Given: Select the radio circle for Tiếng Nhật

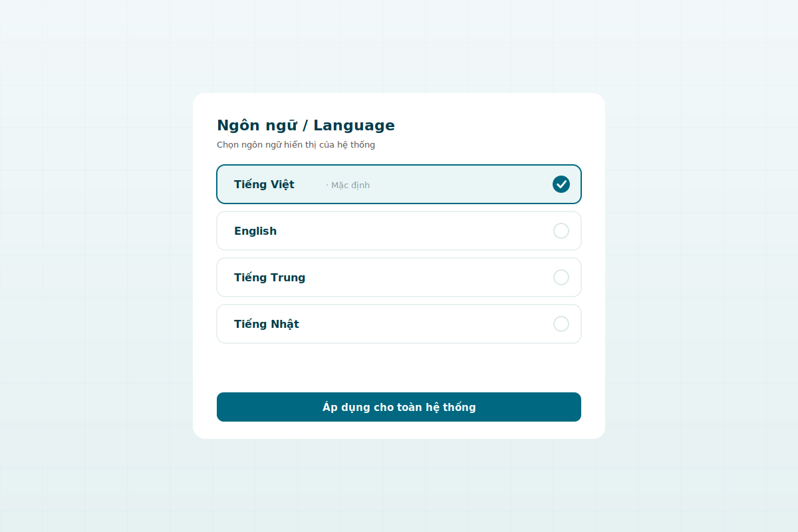Looking at the screenshot, I should coord(561,324).
